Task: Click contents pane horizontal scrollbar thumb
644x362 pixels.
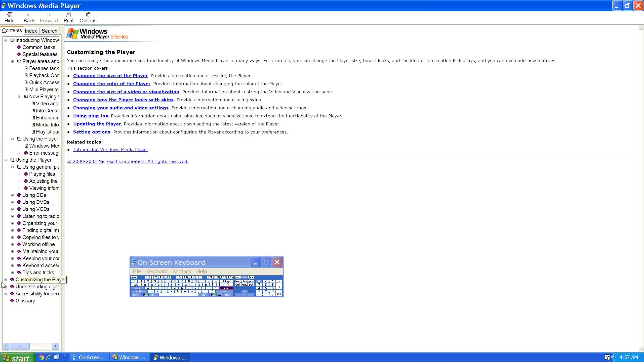Action: pyautogui.click(x=20, y=346)
